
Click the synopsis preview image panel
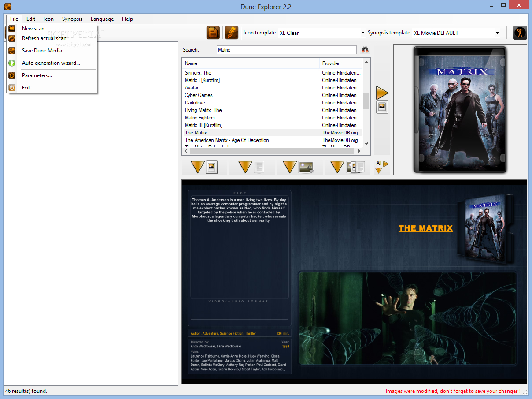354,282
